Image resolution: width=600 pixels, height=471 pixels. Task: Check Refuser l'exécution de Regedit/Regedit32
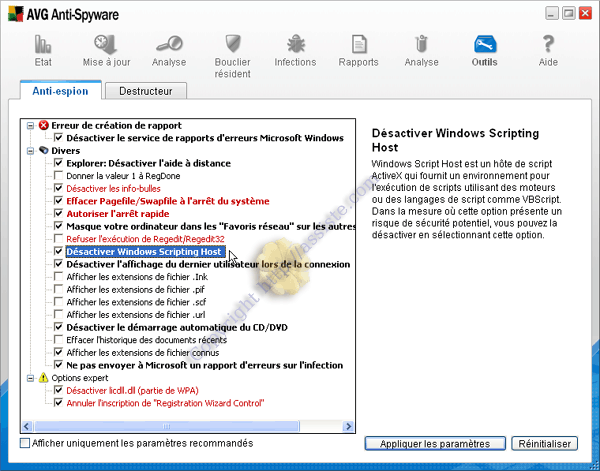58,239
